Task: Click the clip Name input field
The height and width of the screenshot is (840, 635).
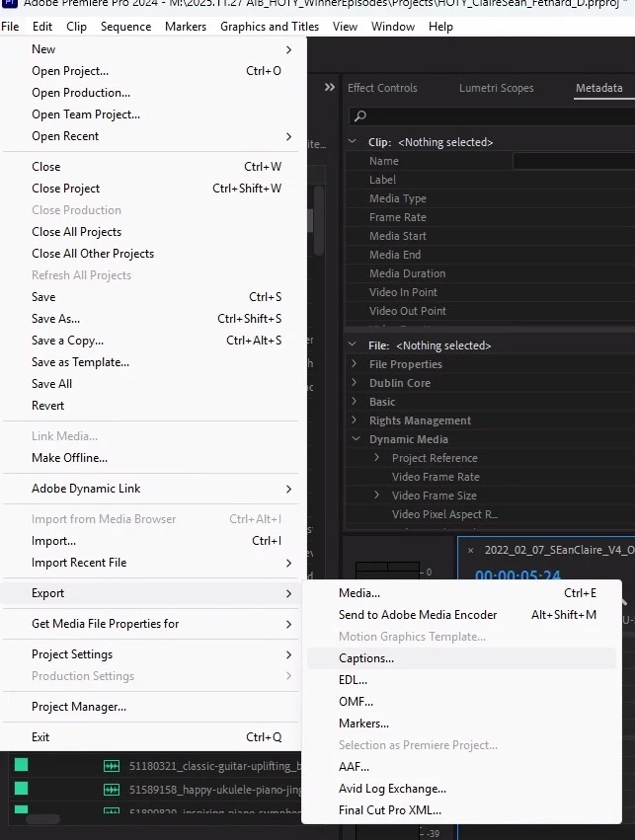Action: click(574, 161)
